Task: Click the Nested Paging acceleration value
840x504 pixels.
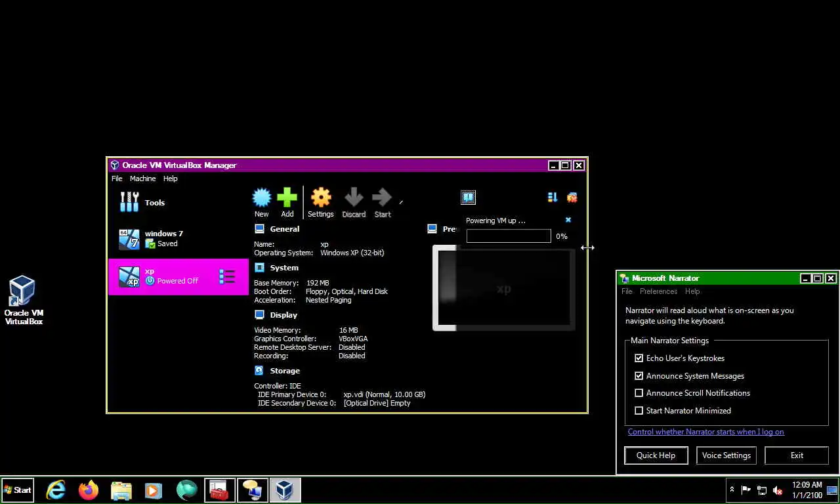Action: [328, 300]
